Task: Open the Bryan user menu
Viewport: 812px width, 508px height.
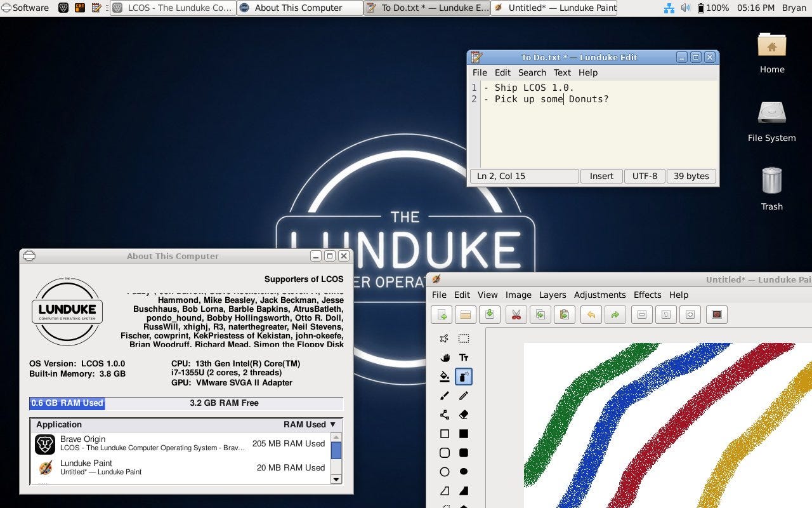Action: pos(794,8)
